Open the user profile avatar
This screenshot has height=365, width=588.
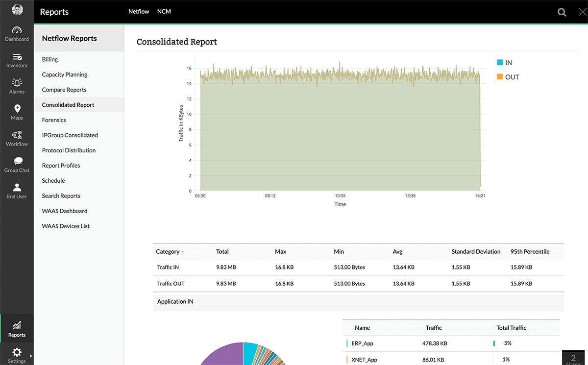point(17,9)
